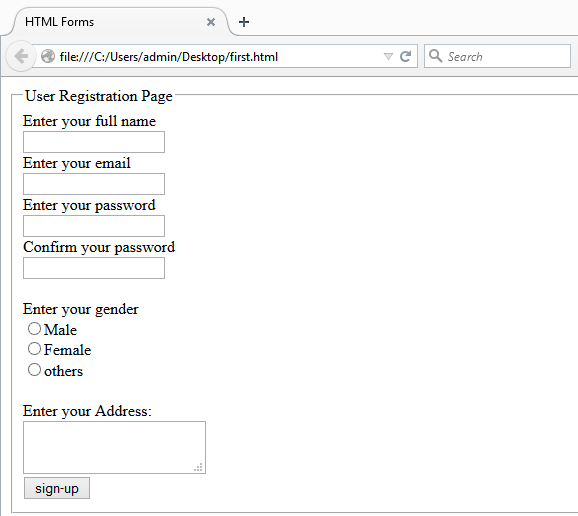
Task: Click the 'Enter your email' label
Action: click(77, 163)
